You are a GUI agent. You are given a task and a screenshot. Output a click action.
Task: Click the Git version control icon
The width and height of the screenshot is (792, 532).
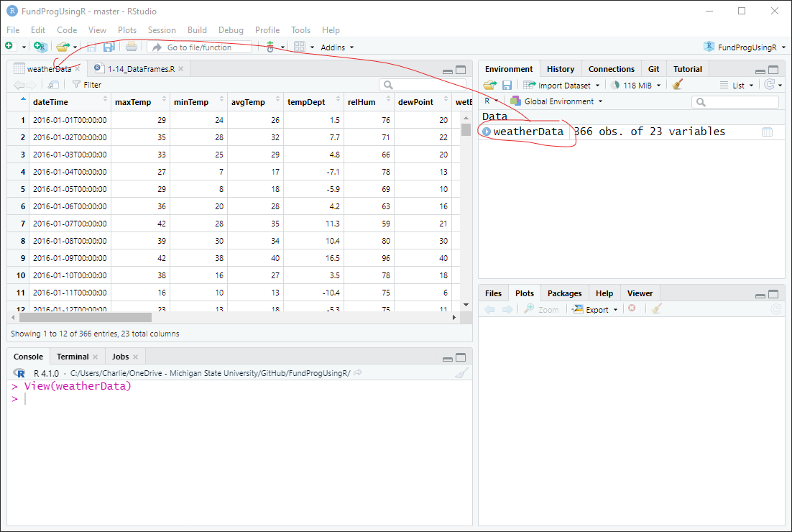click(x=270, y=47)
